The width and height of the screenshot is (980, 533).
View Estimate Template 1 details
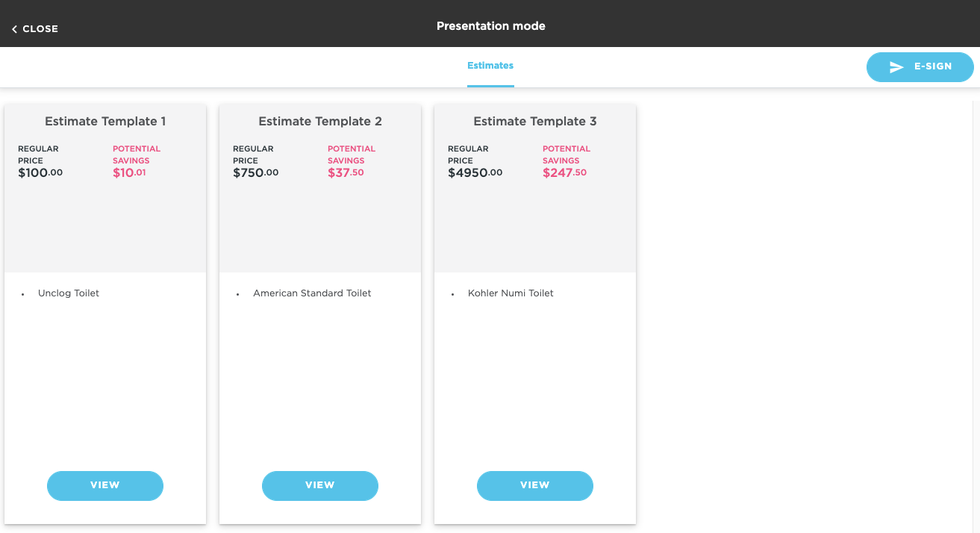[104, 485]
